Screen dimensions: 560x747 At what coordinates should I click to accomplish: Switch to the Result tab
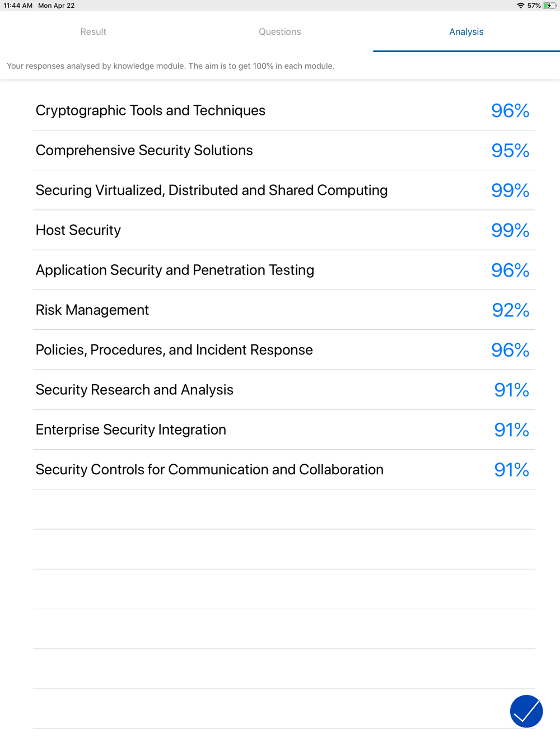[93, 32]
